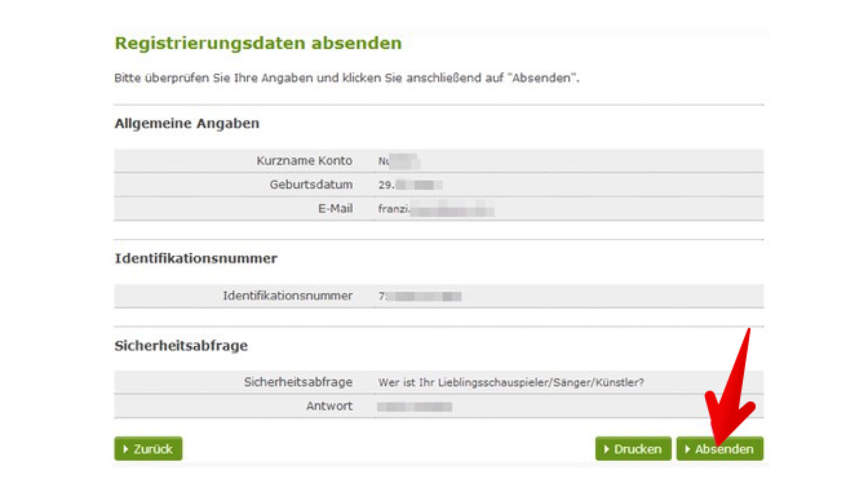Click the Antwort label

pyautogui.click(x=329, y=406)
